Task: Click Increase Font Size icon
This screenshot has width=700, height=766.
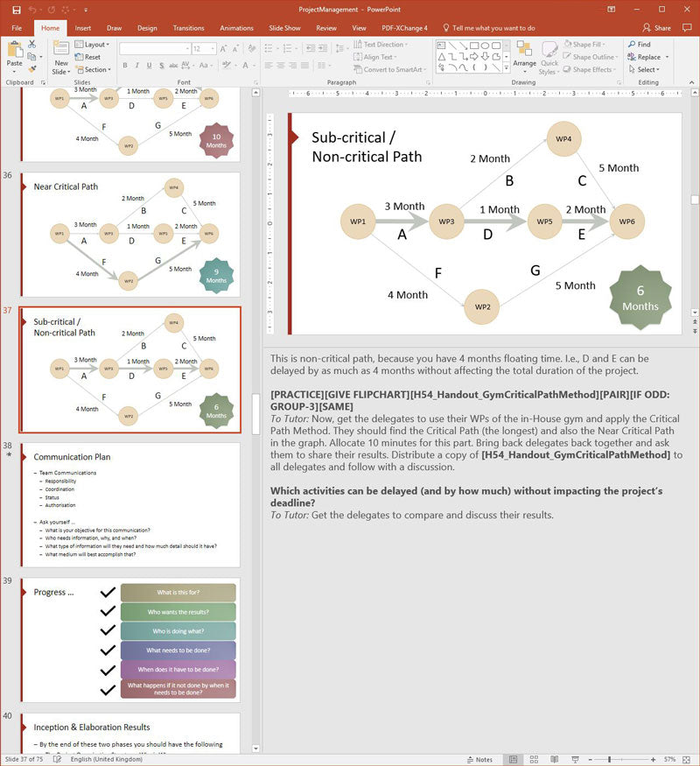Action: click(x=223, y=49)
